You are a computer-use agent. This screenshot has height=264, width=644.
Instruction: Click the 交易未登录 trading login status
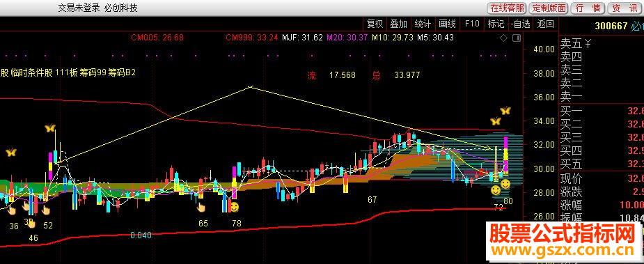tap(79, 8)
